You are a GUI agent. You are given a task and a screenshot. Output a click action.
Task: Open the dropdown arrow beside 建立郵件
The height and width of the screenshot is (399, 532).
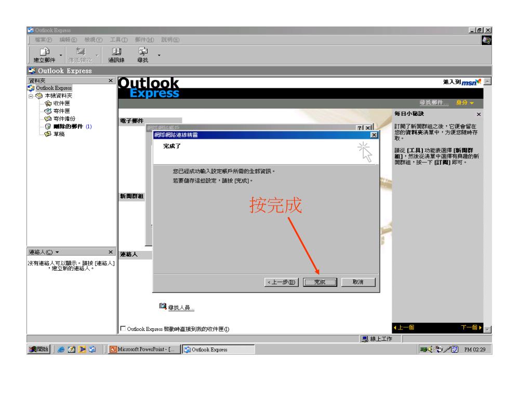click(x=61, y=55)
